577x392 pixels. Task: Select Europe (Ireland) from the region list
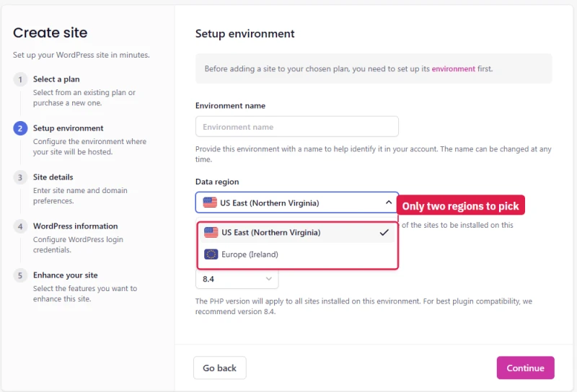pyautogui.click(x=297, y=254)
